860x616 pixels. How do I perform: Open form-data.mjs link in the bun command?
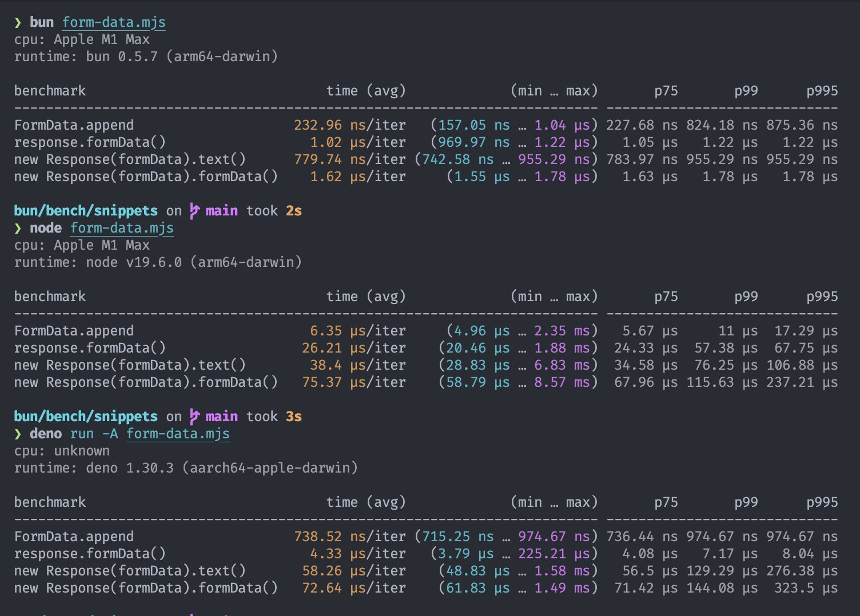(x=114, y=22)
